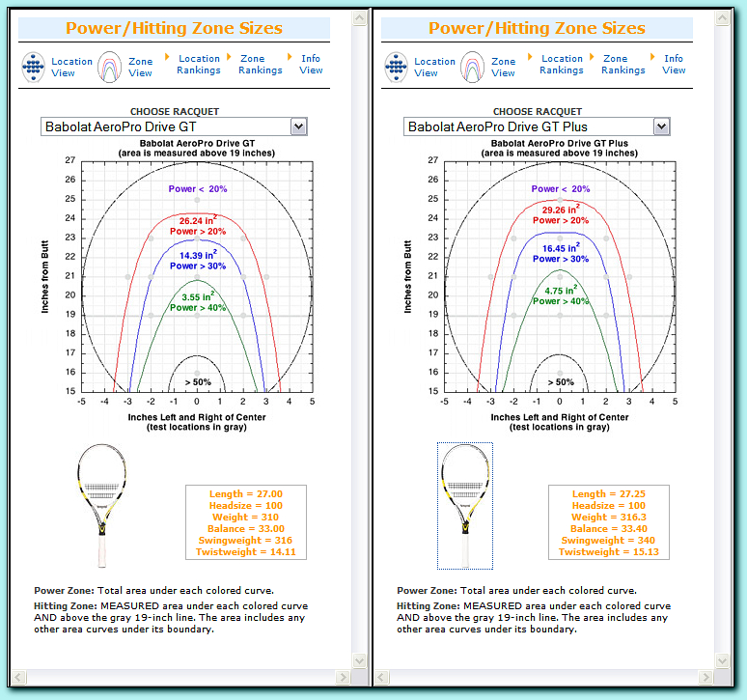Click Zone View arcs icon in left panel
Image resolution: width=747 pixels, height=700 pixels.
(x=110, y=68)
